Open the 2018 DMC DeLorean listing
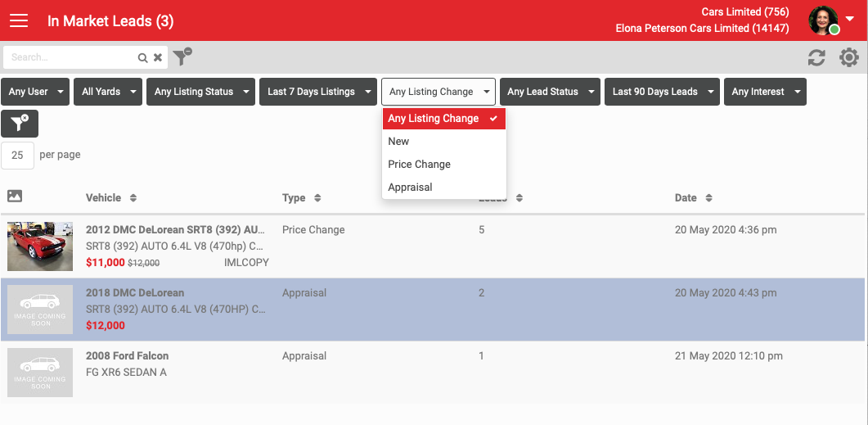Viewport: 868px width, 425px height. (x=135, y=292)
